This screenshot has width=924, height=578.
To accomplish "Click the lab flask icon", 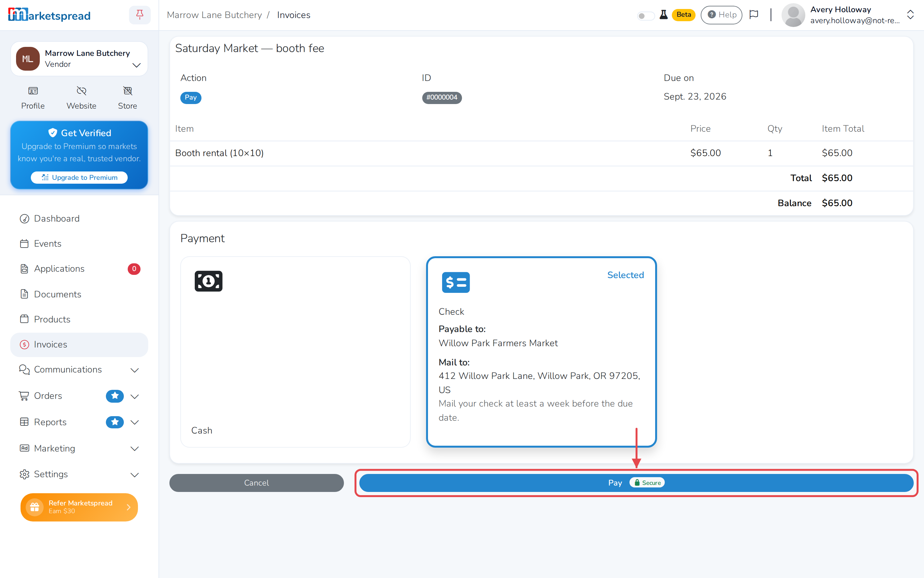I will coord(663,14).
